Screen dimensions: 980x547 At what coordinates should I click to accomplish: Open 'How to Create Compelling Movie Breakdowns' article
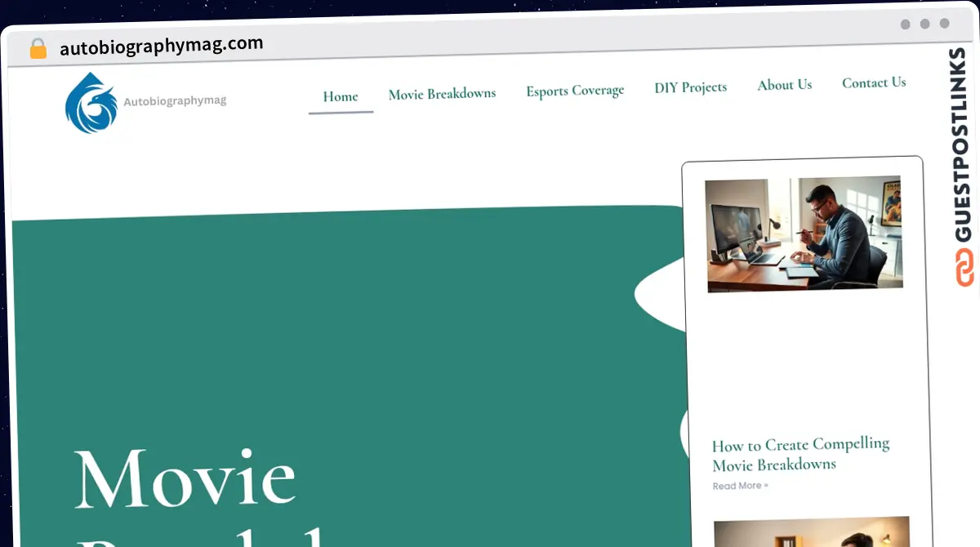800,455
